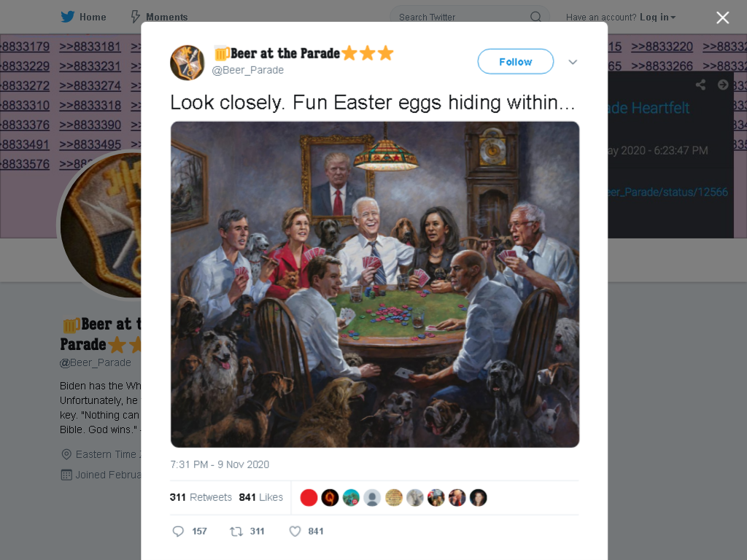Click the reply speech bubble icon
The height and width of the screenshot is (560, 747).
tap(178, 532)
